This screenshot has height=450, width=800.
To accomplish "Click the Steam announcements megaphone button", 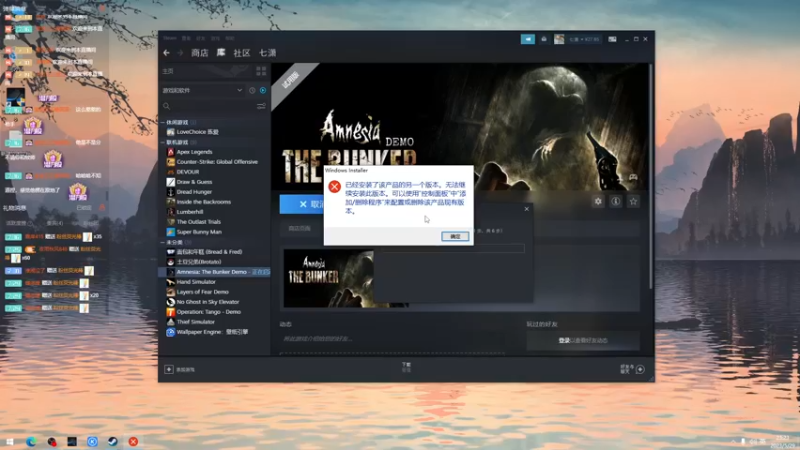I will [x=528, y=39].
